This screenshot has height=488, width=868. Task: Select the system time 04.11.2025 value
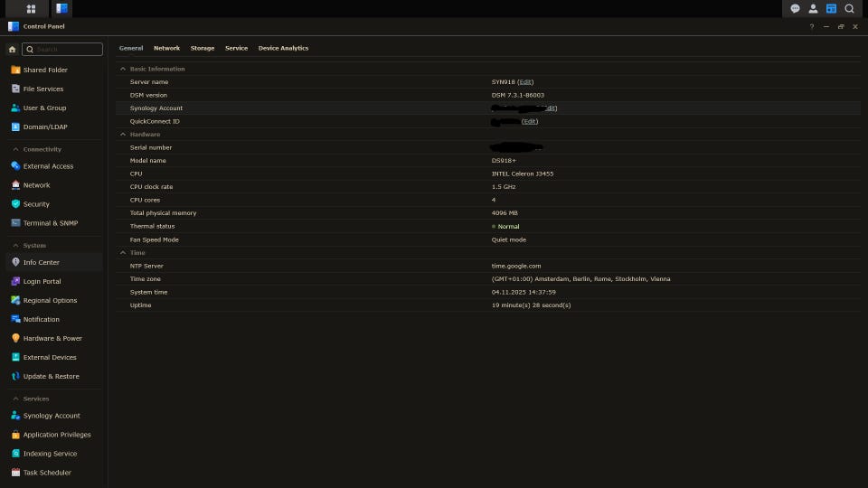[x=524, y=292]
